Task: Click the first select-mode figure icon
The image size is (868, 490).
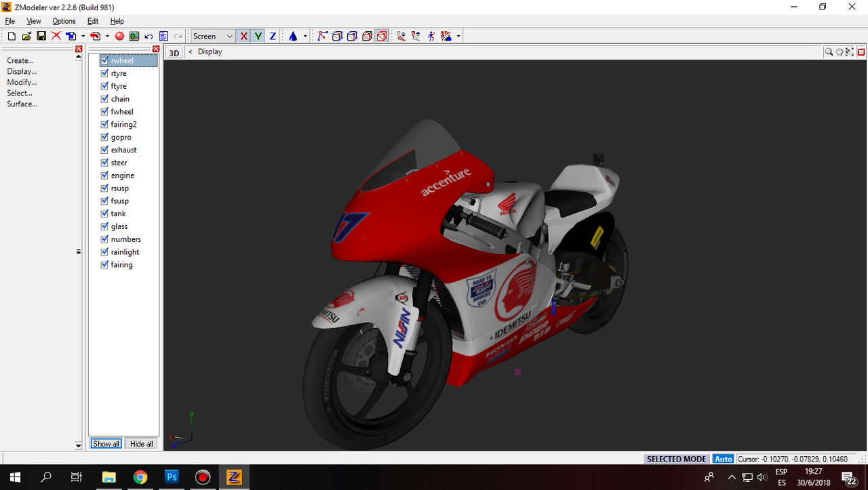Action: tap(401, 36)
